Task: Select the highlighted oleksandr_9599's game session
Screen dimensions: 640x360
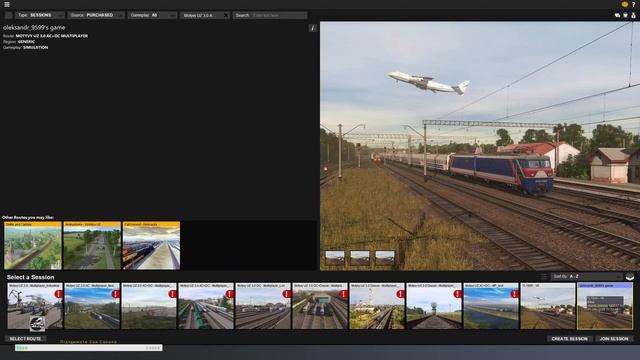Action: click(x=605, y=306)
